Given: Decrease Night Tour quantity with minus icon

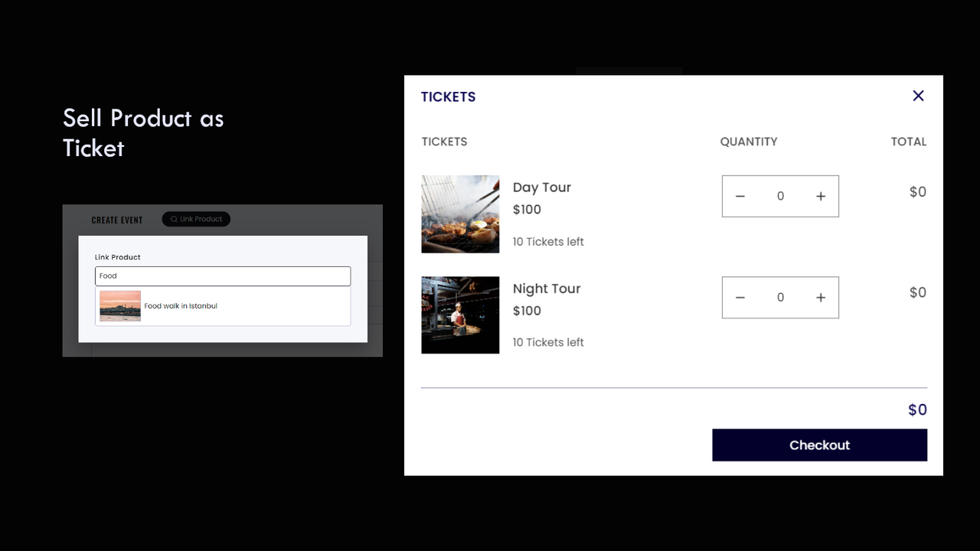Looking at the screenshot, I should (740, 297).
